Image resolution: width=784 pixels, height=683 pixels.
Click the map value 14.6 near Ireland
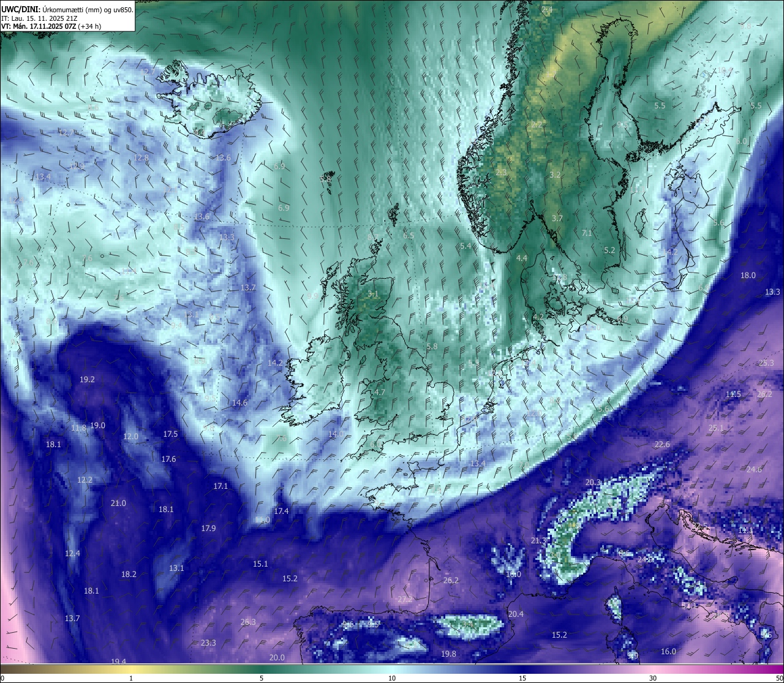[239, 403]
